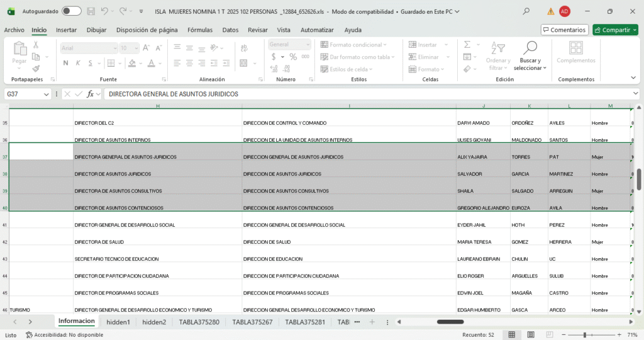
Task: Click the Comentarios button
Action: 564,30
